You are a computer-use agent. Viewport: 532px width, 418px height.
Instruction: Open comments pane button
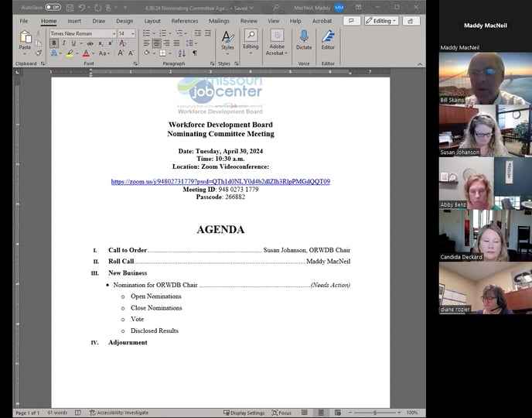click(x=352, y=21)
